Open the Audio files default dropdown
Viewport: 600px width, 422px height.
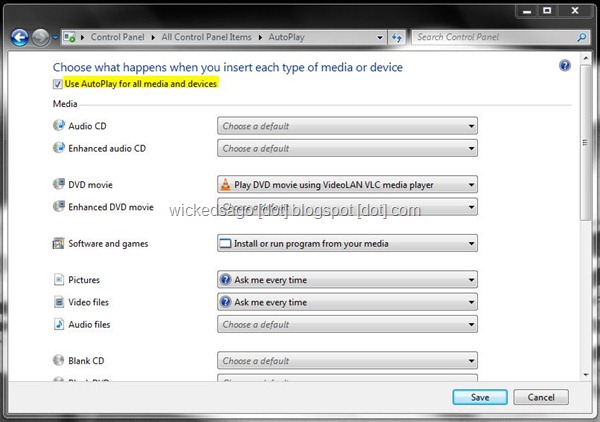347,324
